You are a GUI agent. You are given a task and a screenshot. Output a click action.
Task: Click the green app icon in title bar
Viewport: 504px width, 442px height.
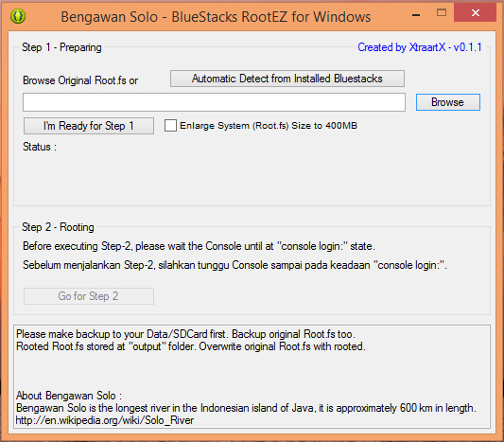point(18,15)
